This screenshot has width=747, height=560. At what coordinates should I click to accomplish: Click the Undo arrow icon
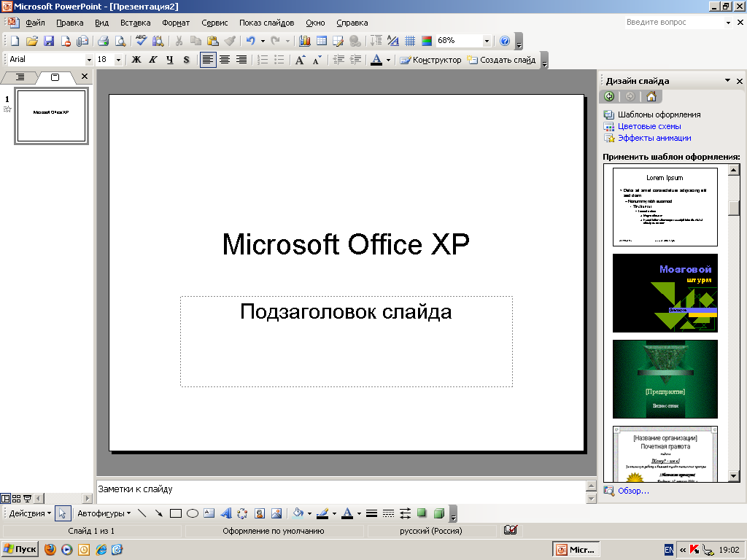click(x=251, y=42)
